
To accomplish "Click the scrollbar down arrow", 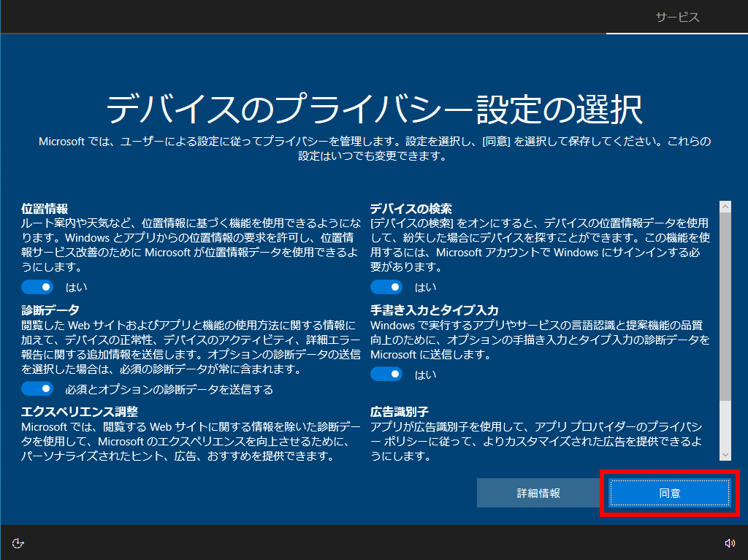I will tap(725, 455).
